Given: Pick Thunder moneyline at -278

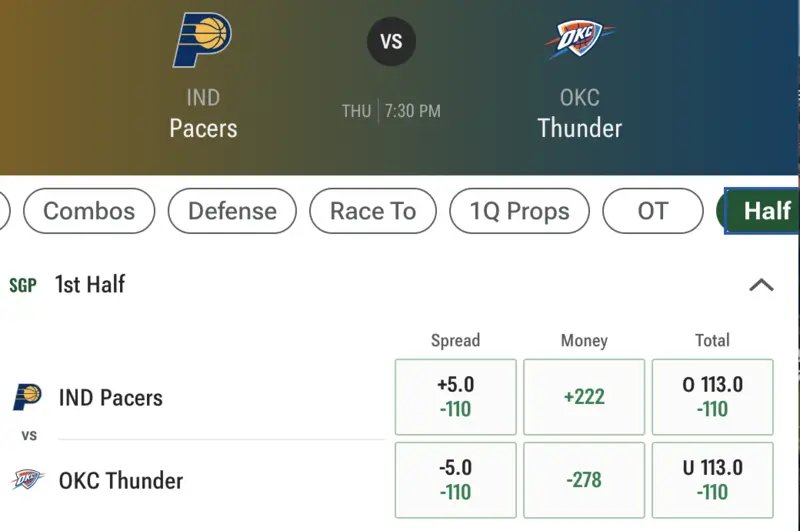Looking at the screenshot, I should pyautogui.click(x=584, y=480).
